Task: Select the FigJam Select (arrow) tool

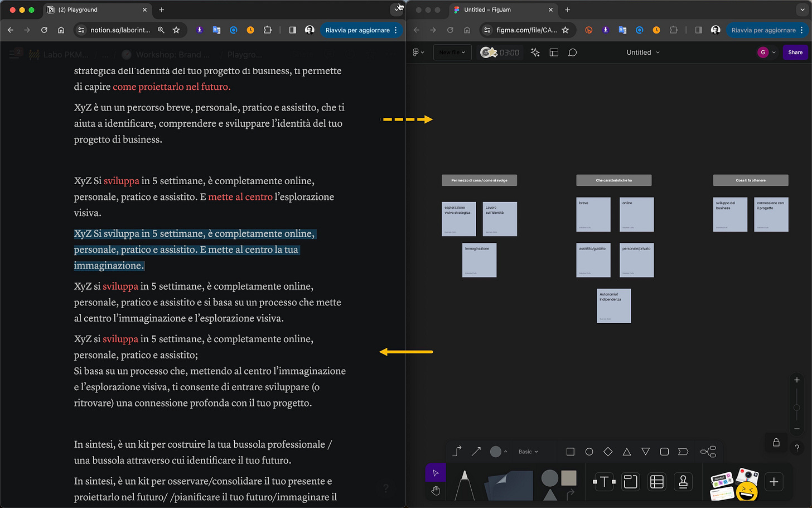Action: coord(436,473)
